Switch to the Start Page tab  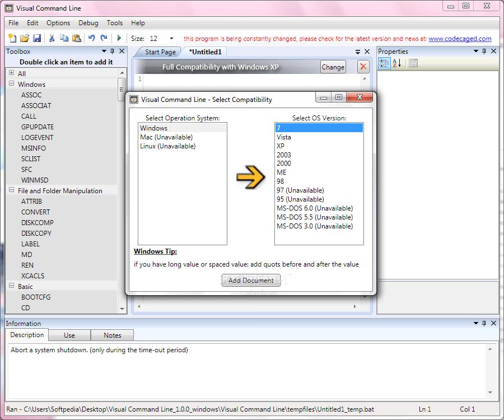tap(160, 52)
